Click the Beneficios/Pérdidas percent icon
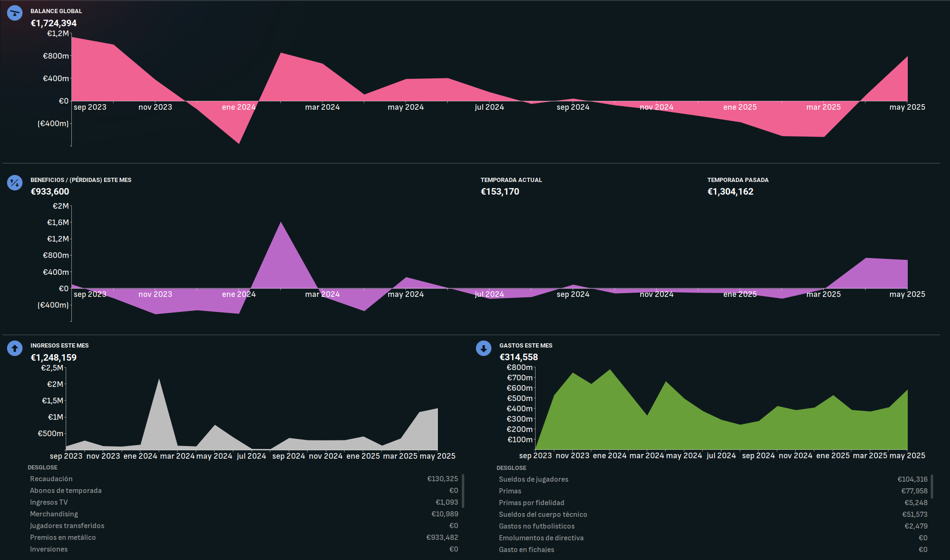Screen dimensions: 950x560 (x=15, y=182)
